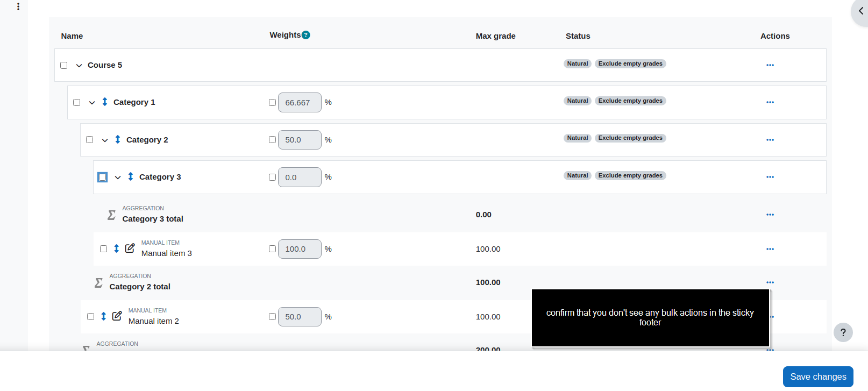Open actions menu for Course 5
Viewport: 868px width, 391px height.
(770, 65)
